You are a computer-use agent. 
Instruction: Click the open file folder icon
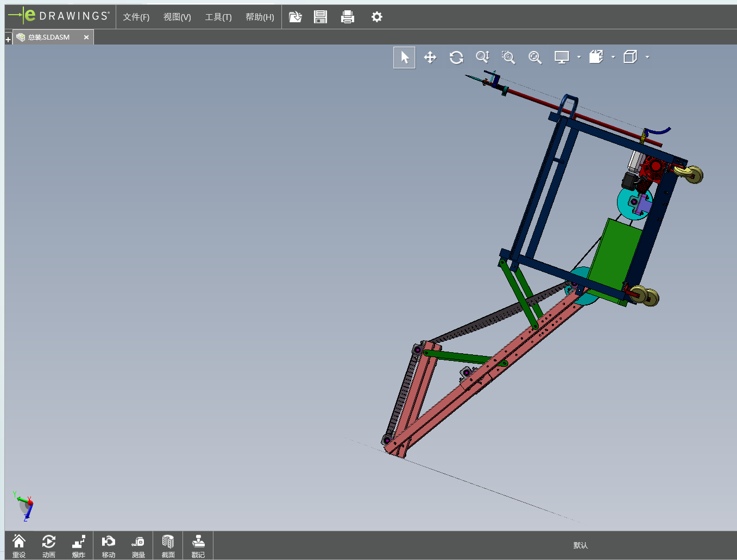click(x=295, y=17)
